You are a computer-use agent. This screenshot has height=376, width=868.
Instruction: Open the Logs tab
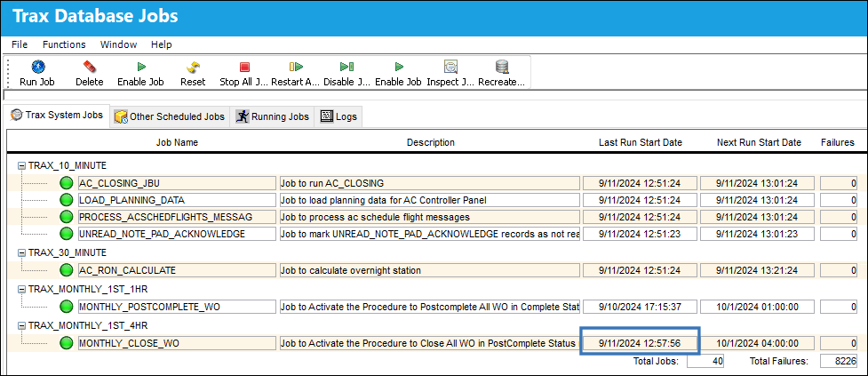coord(338,116)
